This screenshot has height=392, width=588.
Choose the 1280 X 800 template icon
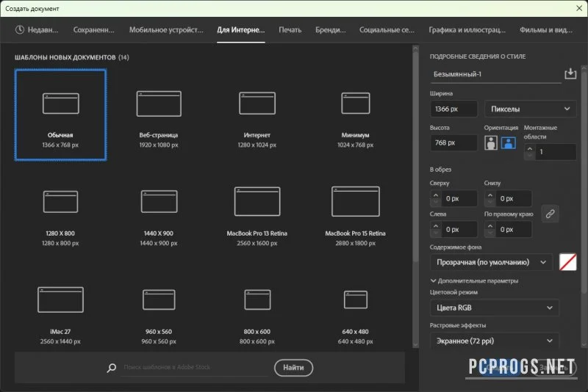[x=60, y=201]
